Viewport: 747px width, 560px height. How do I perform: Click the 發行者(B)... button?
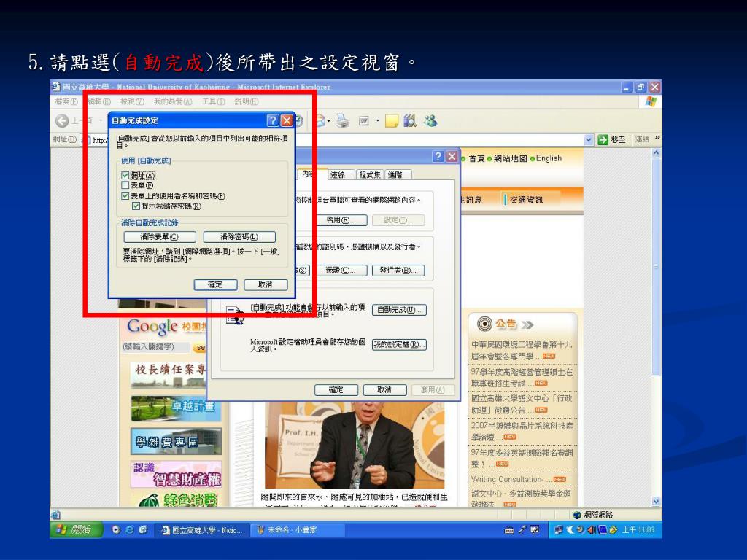point(398,271)
